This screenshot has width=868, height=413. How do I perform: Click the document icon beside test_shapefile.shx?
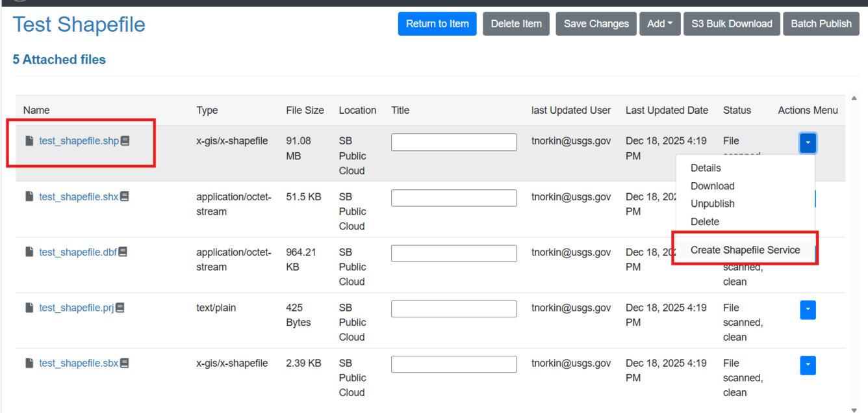pyautogui.click(x=29, y=196)
